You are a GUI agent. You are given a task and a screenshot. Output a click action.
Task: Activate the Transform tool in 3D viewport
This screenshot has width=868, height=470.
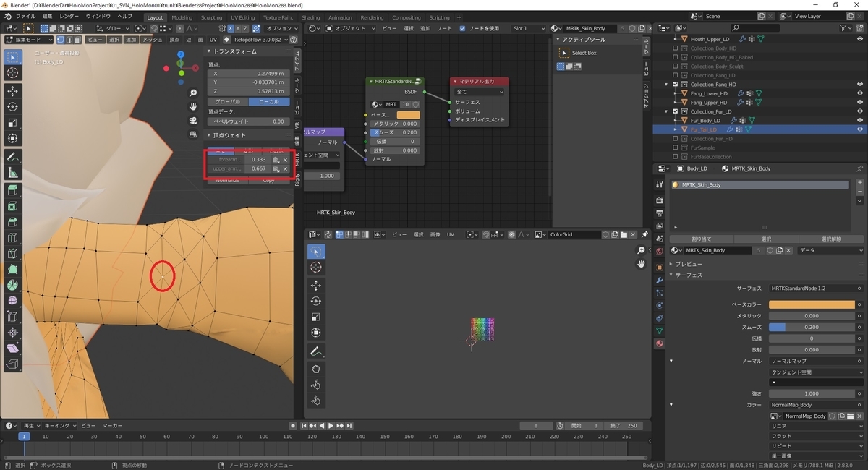point(12,138)
